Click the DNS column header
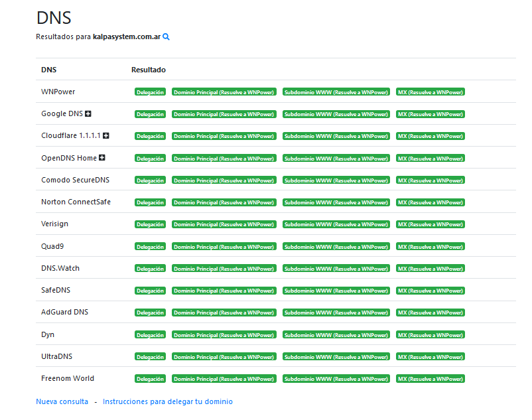 pos(49,70)
